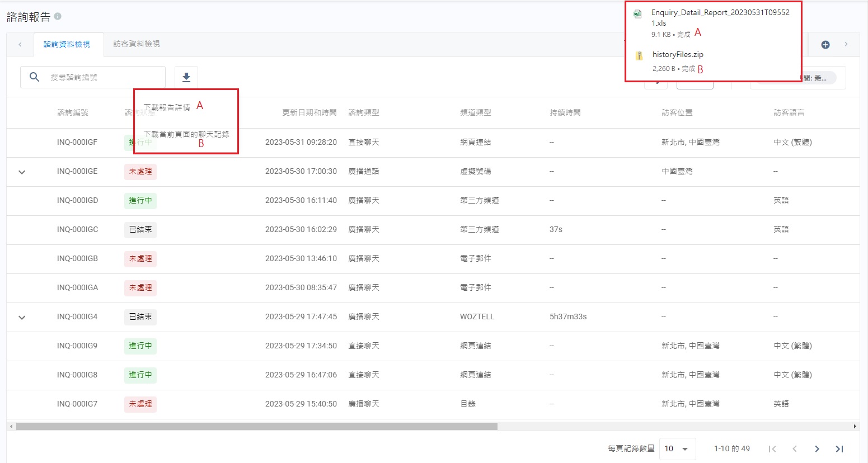868x463 pixels.
Task: Expand row INQ-000IGE
Action: 22,172
